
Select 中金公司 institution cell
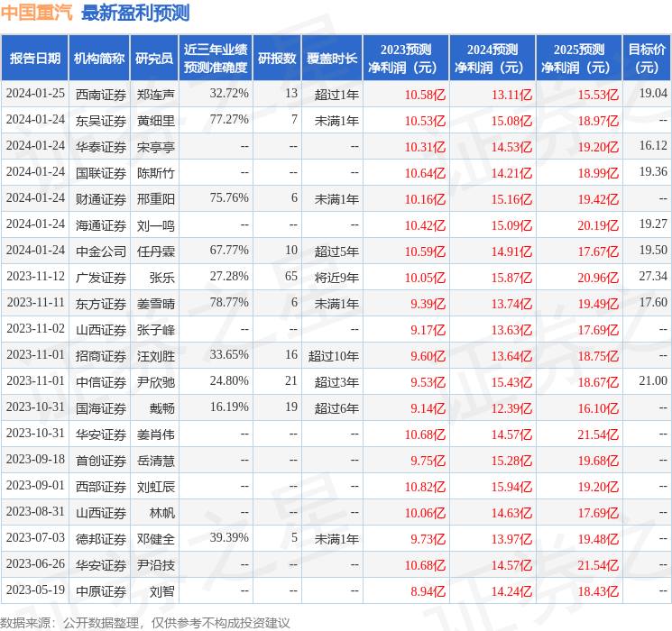click(x=101, y=251)
